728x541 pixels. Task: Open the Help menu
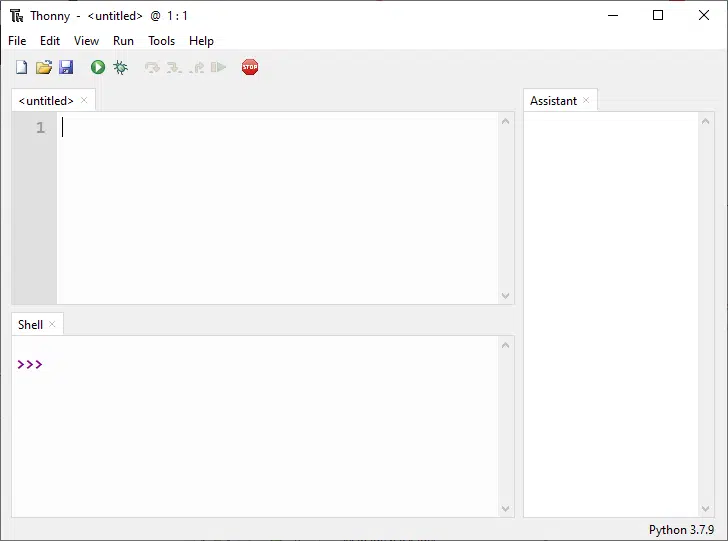201,41
